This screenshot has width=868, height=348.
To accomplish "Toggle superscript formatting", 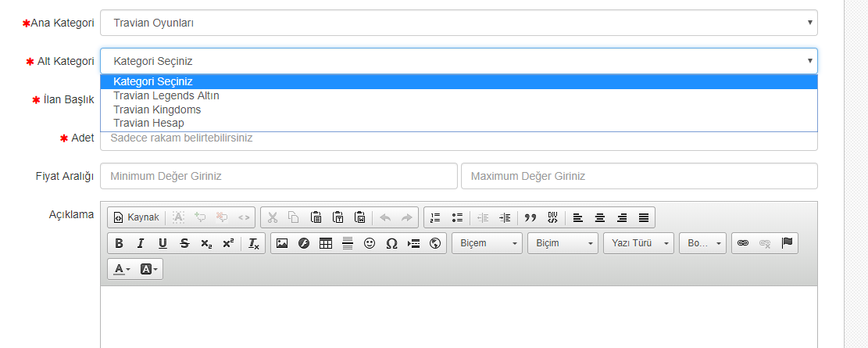I will pyautogui.click(x=228, y=243).
